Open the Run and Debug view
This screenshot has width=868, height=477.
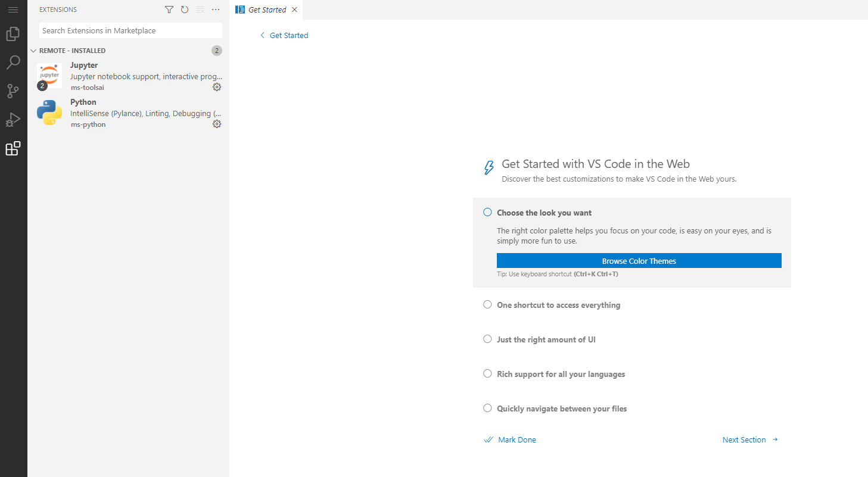(x=13, y=120)
